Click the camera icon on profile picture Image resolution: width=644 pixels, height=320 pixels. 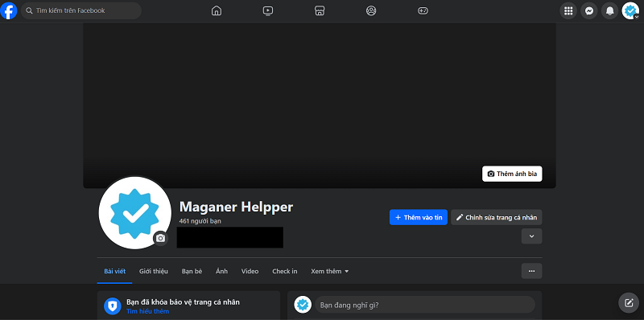(160, 238)
